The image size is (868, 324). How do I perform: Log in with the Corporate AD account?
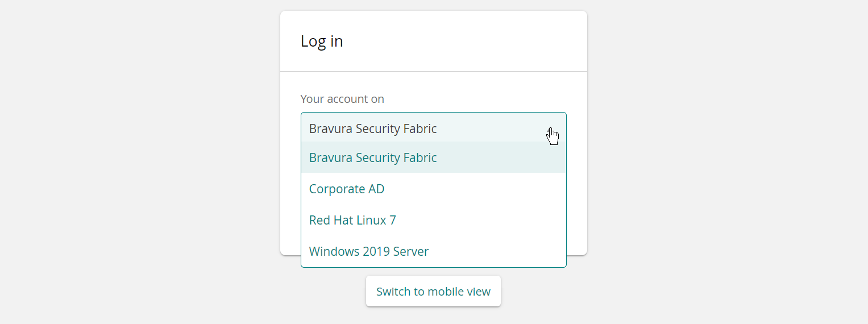[x=347, y=189]
